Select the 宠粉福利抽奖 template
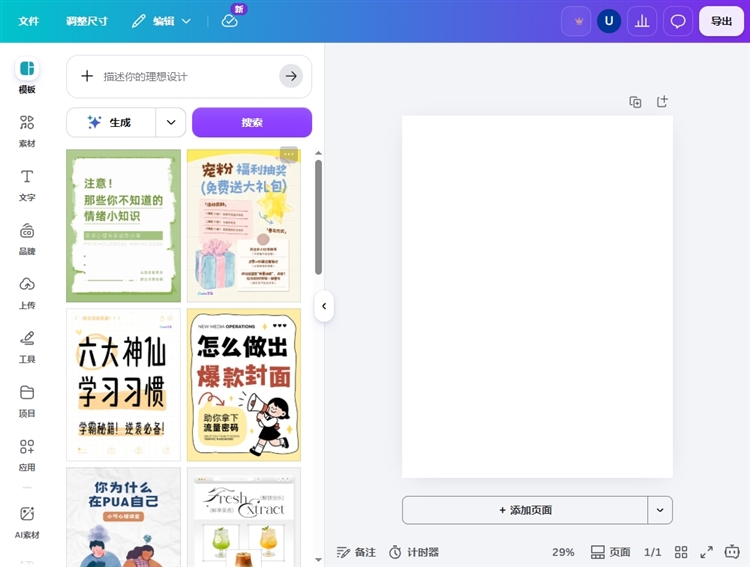 [x=244, y=225]
